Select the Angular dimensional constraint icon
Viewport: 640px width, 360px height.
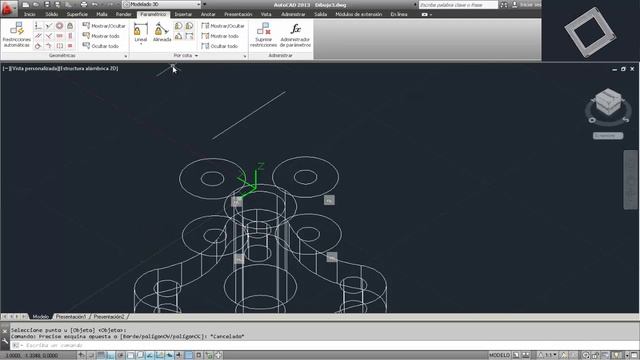[178, 36]
